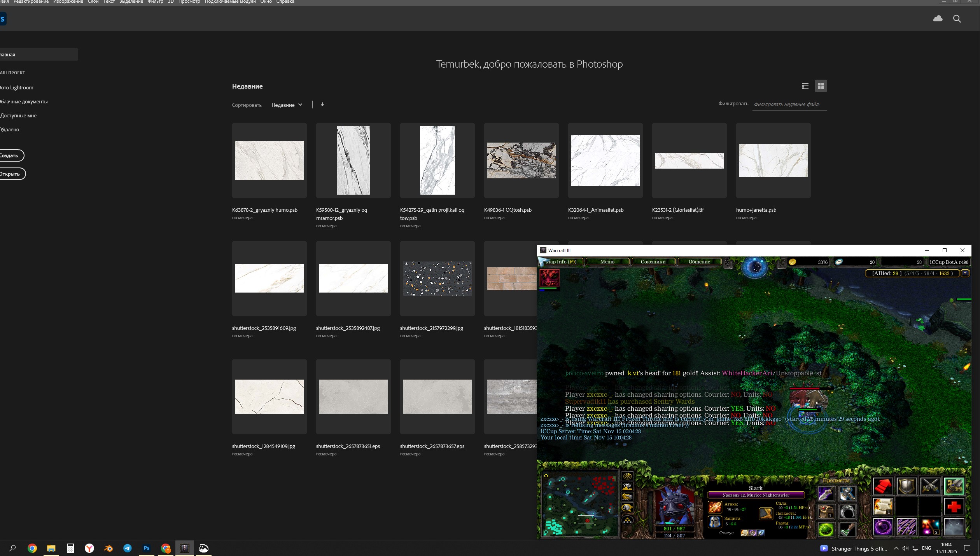Open the K49836-1 OQtosh.psb thumbnail
Image resolution: width=980 pixels, height=556 pixels.
point(521,160)
